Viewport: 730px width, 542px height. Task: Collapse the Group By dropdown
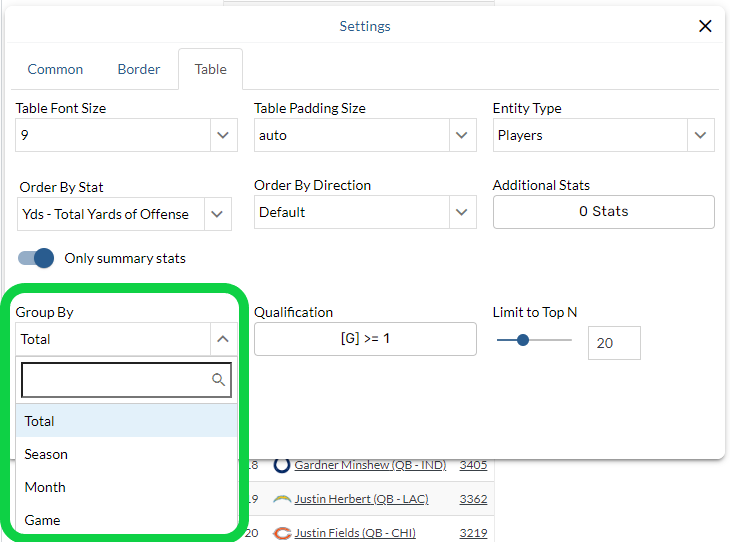click(x=222, y=339)
